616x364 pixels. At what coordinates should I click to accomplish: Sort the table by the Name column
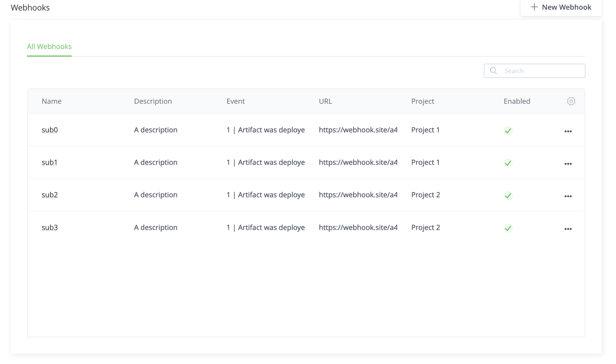point(51,101)
